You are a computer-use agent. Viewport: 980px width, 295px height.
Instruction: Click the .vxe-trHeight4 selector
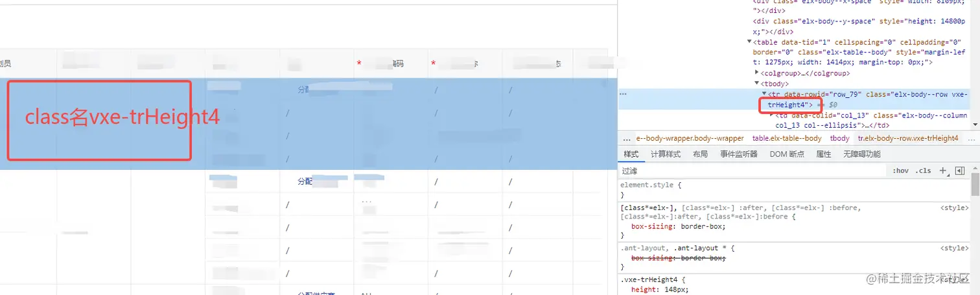647,280
